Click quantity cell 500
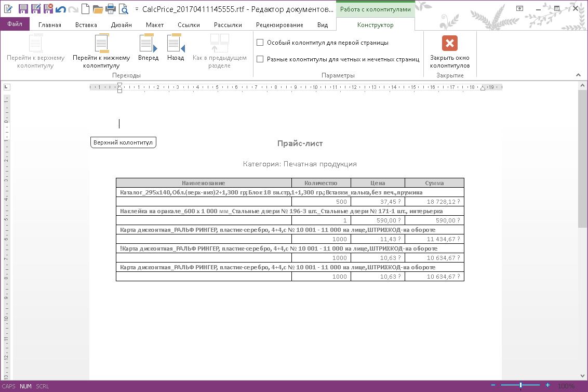The width and height of the screenshot is (588, 392). coord(321,202)
